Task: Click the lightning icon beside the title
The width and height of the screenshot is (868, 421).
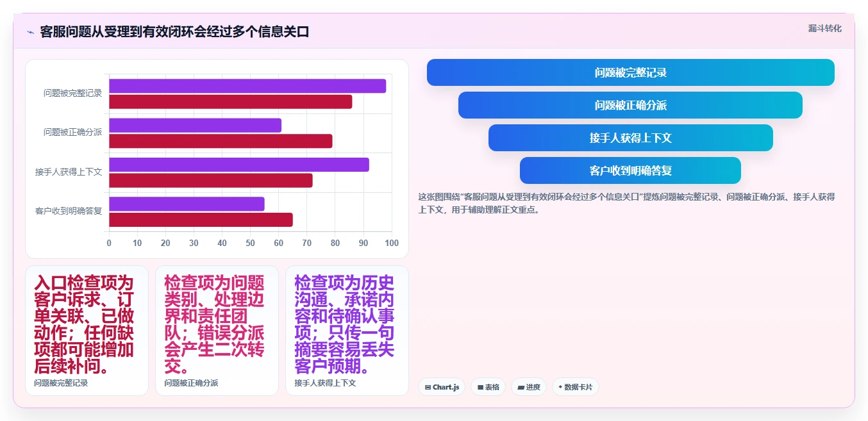Action: tap(30, 32)
